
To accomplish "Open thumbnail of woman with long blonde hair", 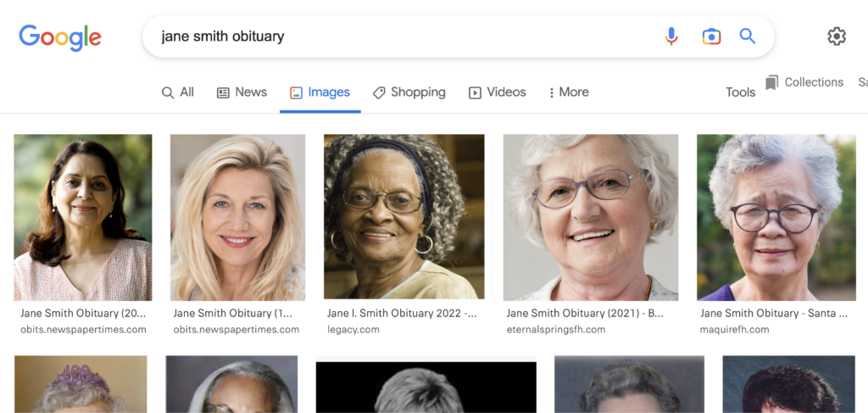I will 237,218.
